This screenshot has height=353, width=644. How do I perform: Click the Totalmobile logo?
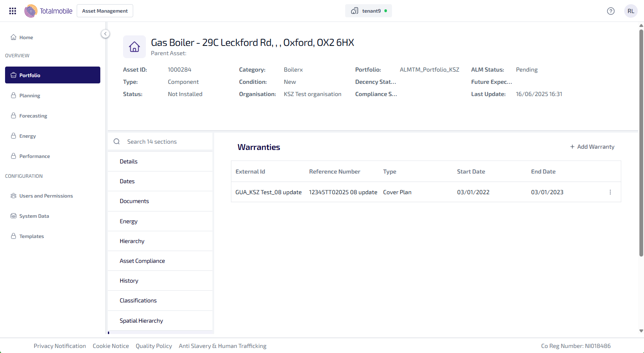[48, 11]
